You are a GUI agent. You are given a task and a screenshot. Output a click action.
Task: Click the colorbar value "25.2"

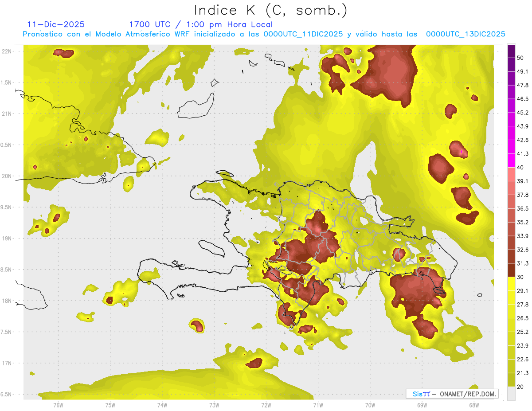coord(523,332)
